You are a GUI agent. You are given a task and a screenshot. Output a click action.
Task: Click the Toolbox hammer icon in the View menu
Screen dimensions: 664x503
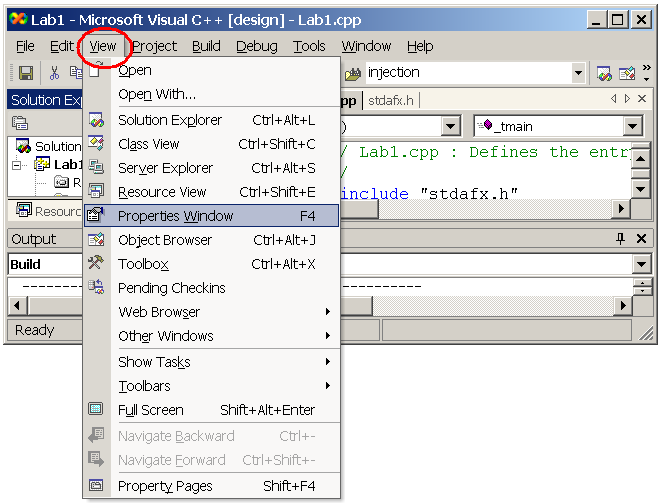coord(96,263)
